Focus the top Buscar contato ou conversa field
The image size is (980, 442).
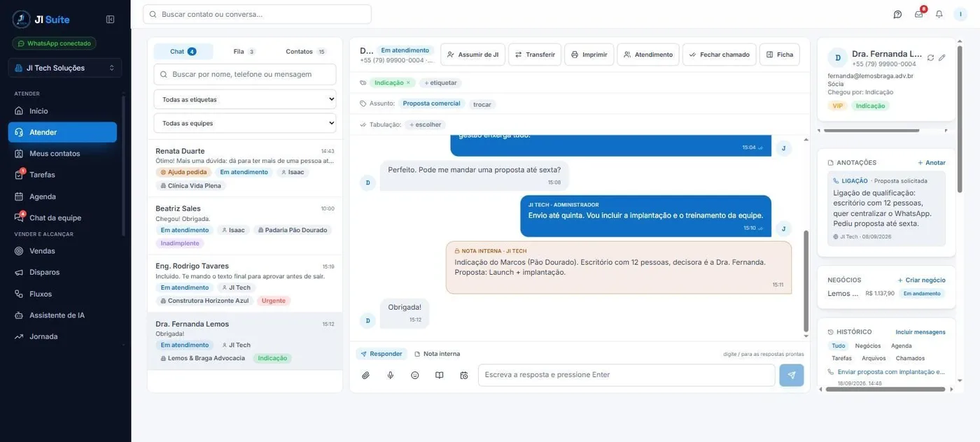tap(257, 14)
